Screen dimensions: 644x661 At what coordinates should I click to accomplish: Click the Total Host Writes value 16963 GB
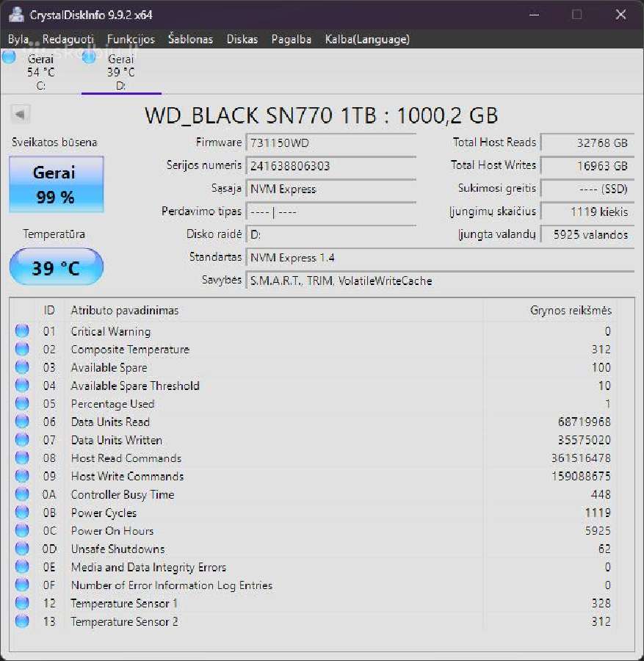tap(587, 166)
